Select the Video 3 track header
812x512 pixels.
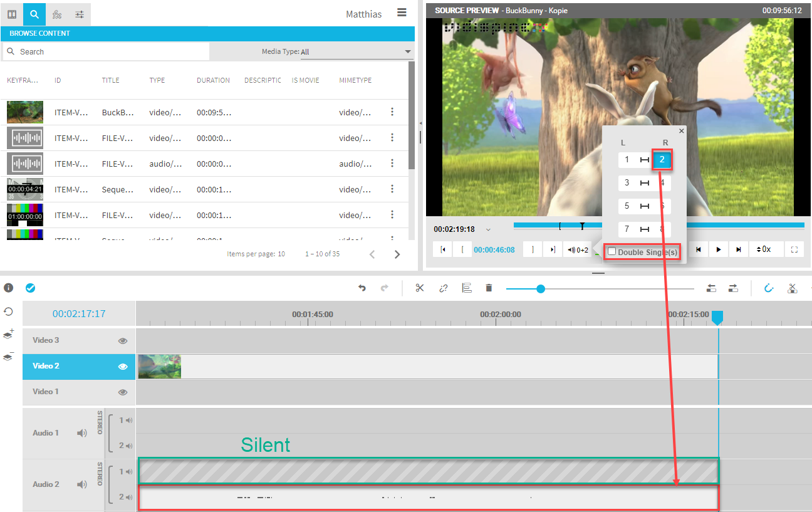[x=69, y=340]
